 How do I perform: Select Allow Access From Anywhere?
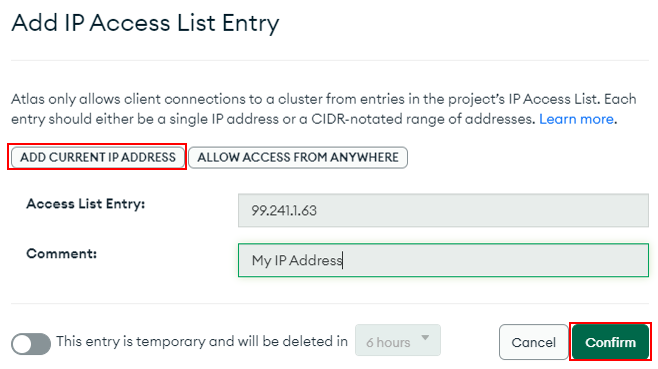[x=298, y=157]
